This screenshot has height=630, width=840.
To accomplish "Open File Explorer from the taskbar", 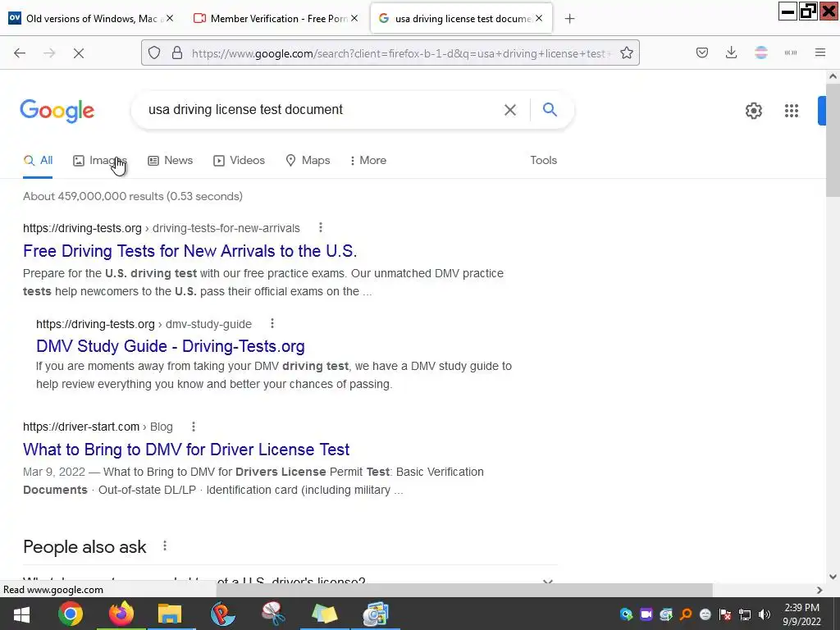I will 170,614.
